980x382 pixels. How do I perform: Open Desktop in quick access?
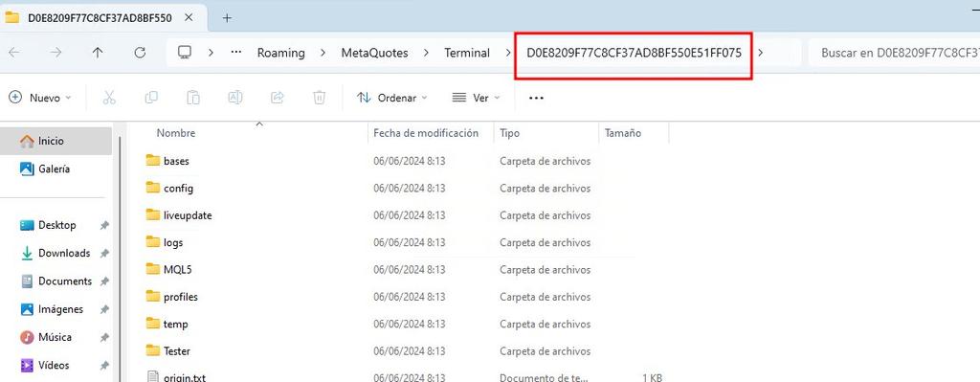[56, 225]
